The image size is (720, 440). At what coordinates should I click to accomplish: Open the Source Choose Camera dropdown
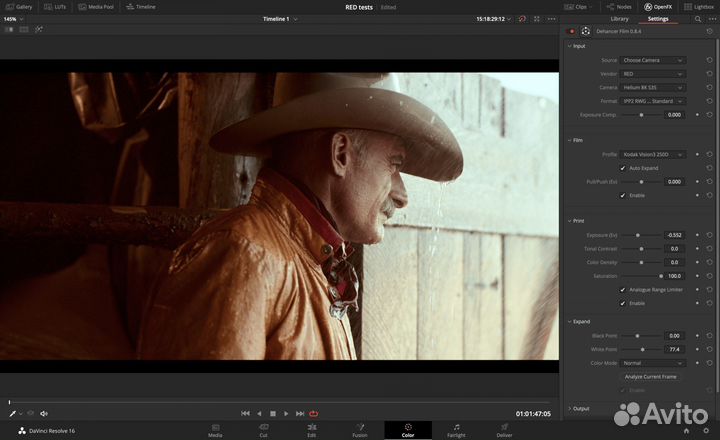(x=652, y=60)
